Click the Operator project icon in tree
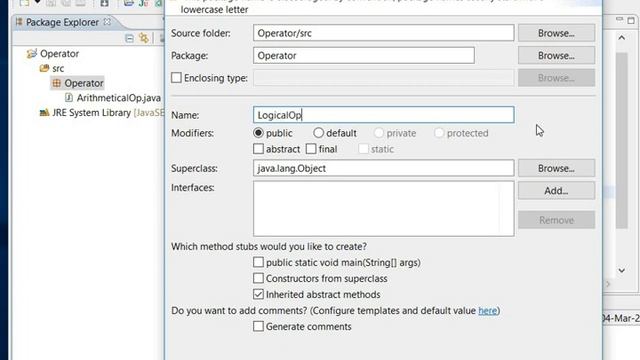Image resolution: width=640 pixels, height=360 pixels. pos(31,53)
